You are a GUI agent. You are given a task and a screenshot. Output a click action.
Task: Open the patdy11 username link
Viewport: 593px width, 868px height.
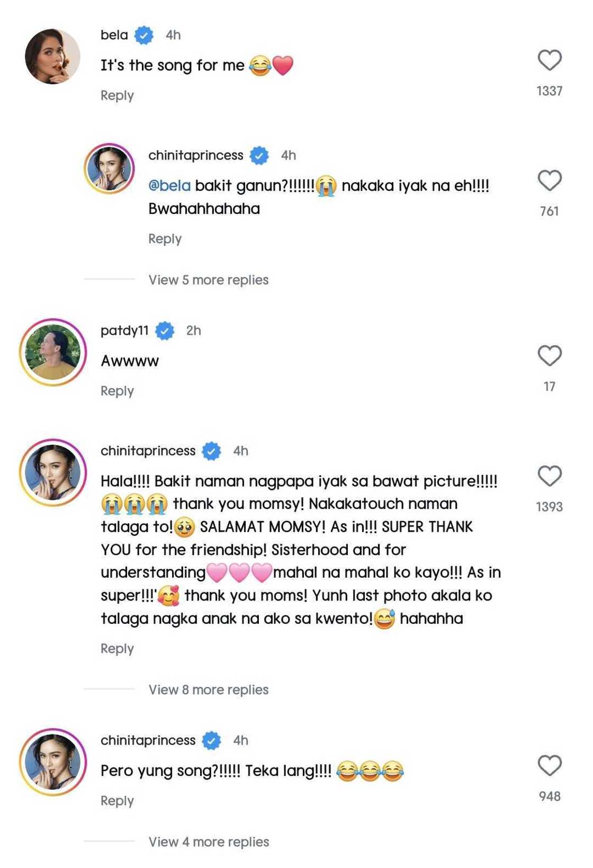click(x=124, y=330)
